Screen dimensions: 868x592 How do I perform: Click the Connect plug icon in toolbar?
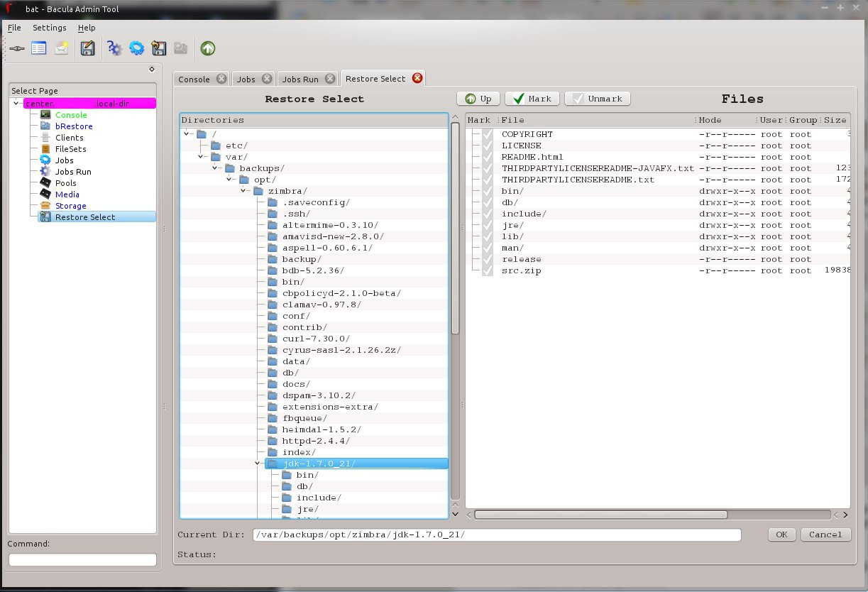[x=17, y=48]
